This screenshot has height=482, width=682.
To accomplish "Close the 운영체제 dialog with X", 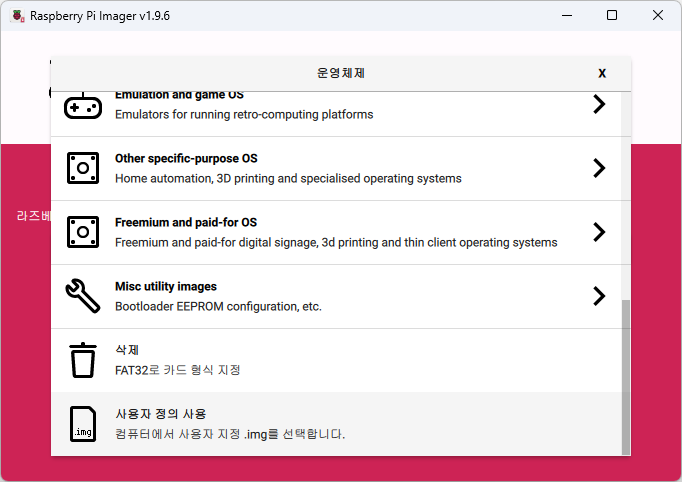I will [602, 73].
